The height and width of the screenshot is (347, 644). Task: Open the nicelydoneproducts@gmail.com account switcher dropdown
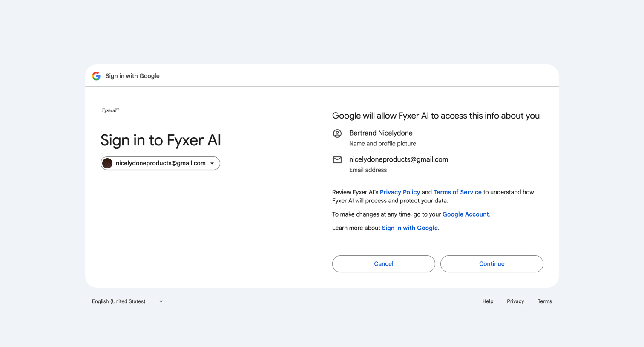point(160,163)
